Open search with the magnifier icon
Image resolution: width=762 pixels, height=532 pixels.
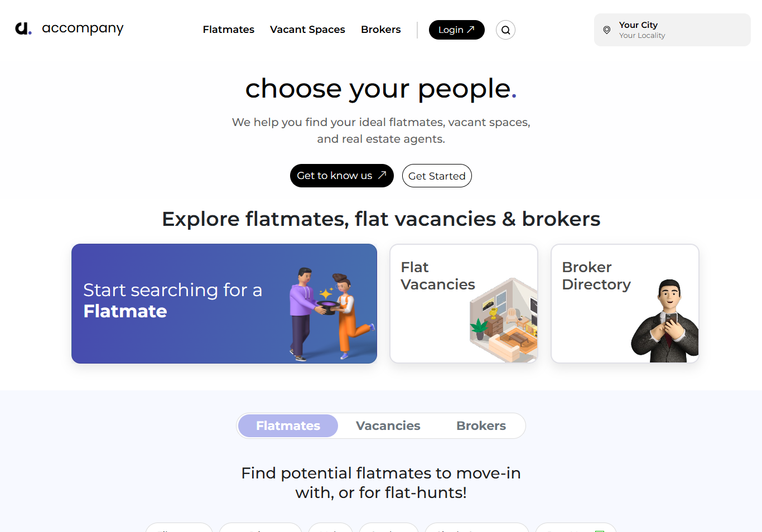(505, 30)
